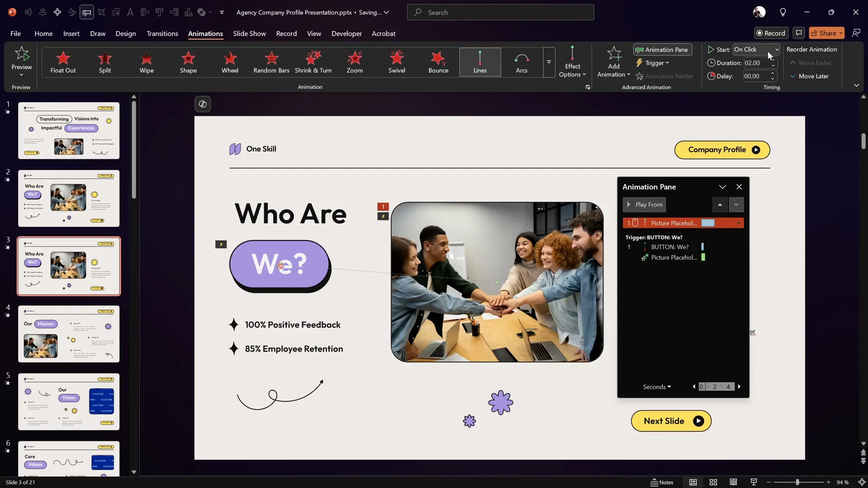Click the Add Animation star icon
Screen dimensions: 868x488
(613, 54)
